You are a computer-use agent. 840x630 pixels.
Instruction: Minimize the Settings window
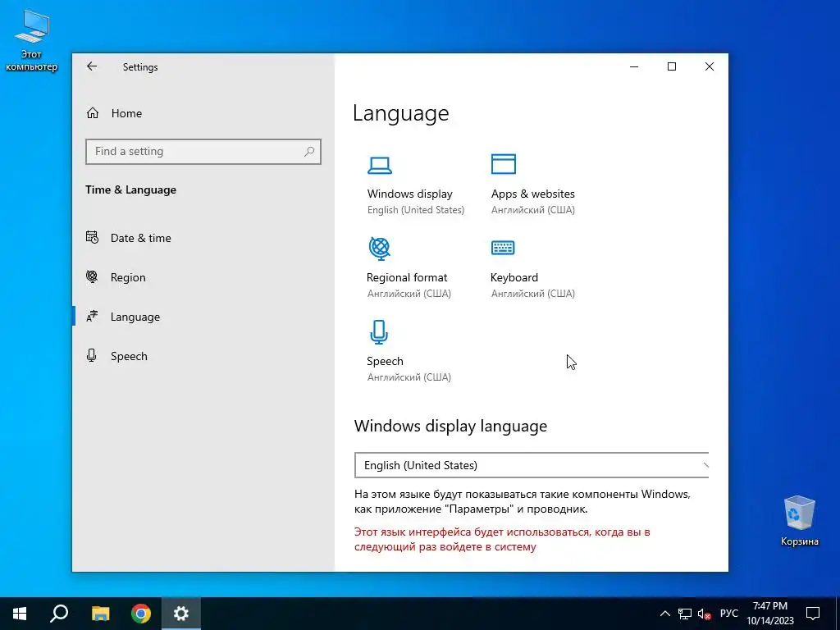pos(634,66)
